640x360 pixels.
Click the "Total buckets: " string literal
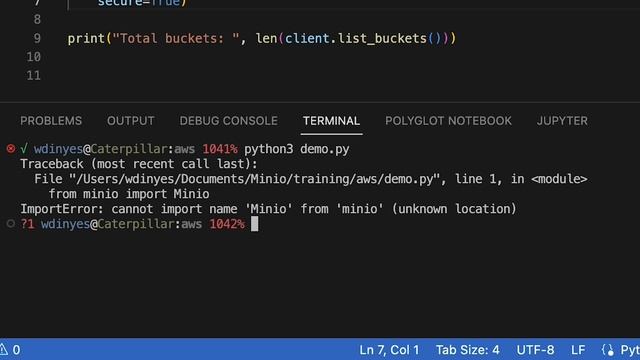click(x=176, y=38)
